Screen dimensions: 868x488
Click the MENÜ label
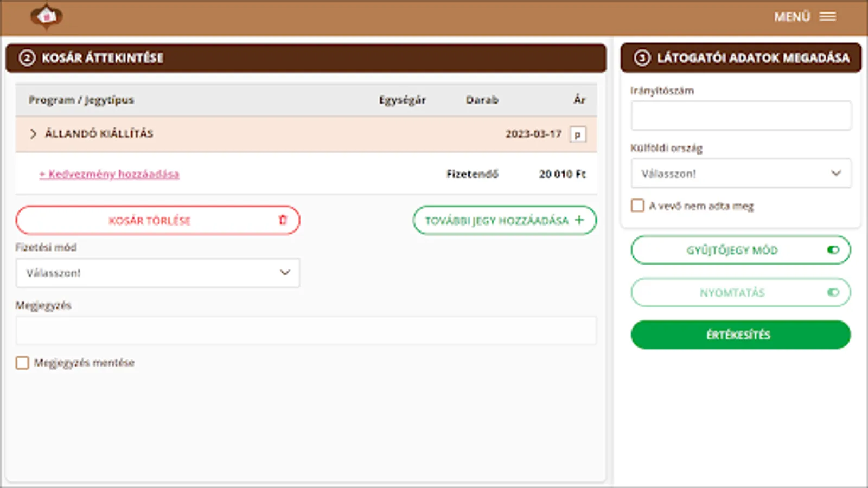tap(792, 17)
